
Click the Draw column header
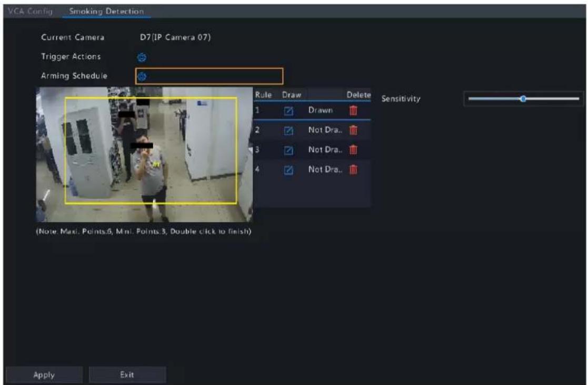pos(292,95)
